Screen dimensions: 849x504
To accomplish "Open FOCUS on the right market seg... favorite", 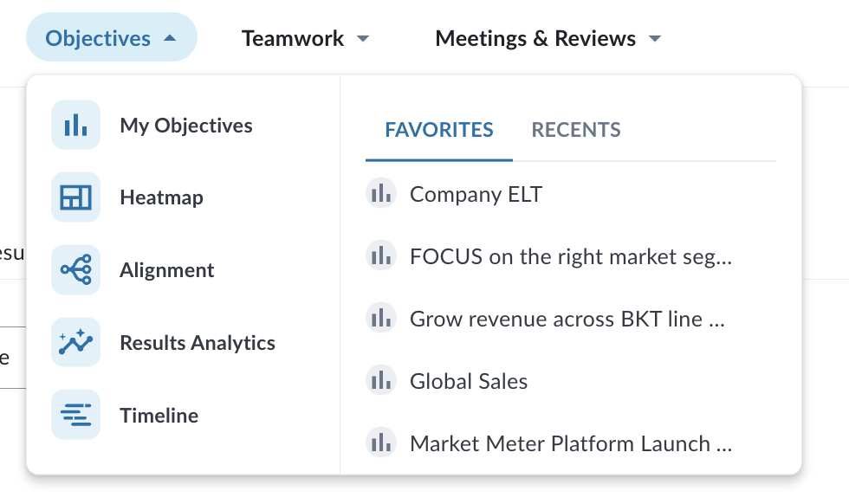I will click(x=571, y=256).
